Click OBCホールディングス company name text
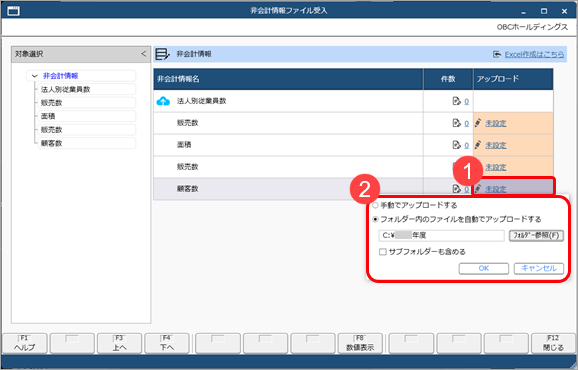The width and height of the screenshot is (578, 370). pyautogui.click(x=532, y=27)
